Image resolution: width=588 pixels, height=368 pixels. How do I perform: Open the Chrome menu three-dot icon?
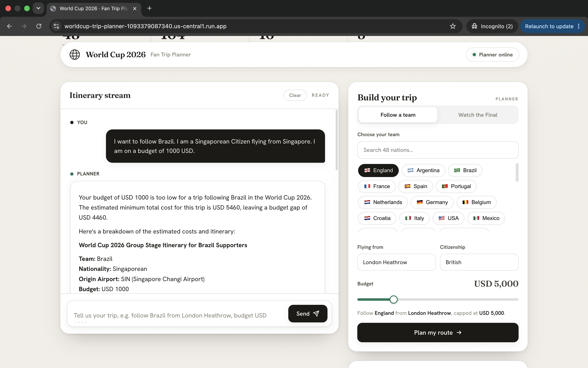point(579,26)
